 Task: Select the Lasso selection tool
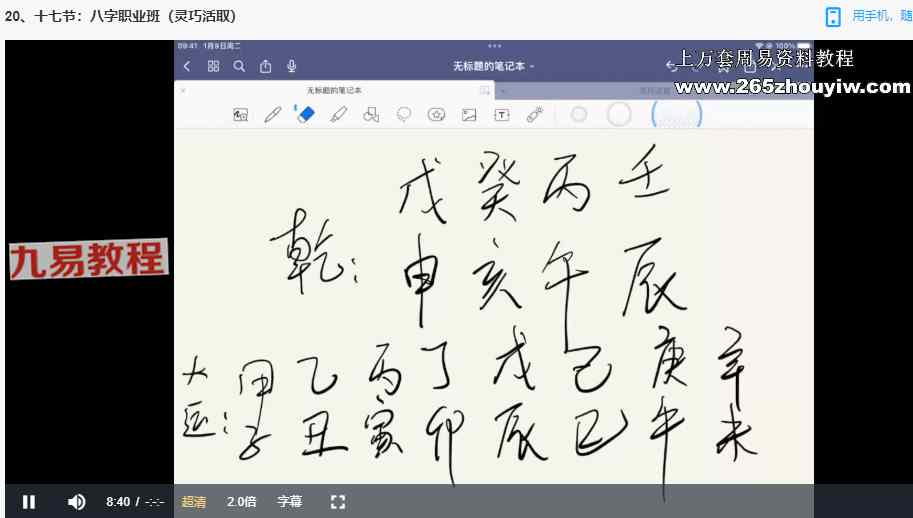coord(404,115)
